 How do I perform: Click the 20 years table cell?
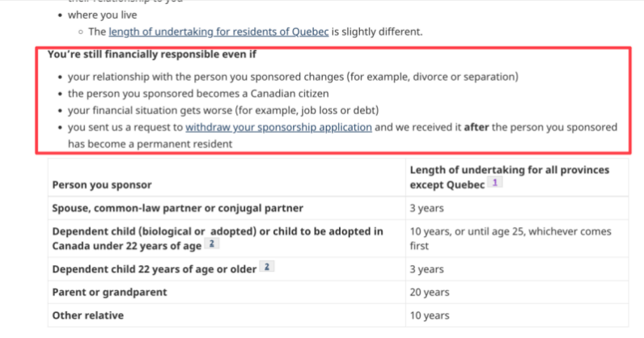point(429,291)
